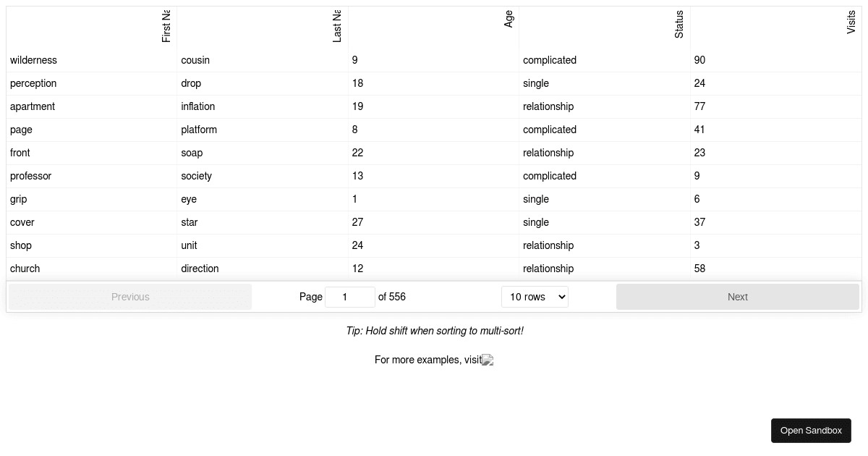Click the multi-sort tip text
Image resolution: width=868 pixels, height=456 pixels.
pyautogui.click(x=434, y=331)
